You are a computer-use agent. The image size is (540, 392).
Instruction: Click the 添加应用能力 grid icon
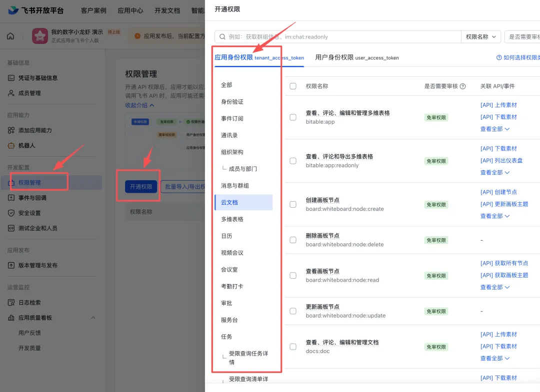click(11, 130)
